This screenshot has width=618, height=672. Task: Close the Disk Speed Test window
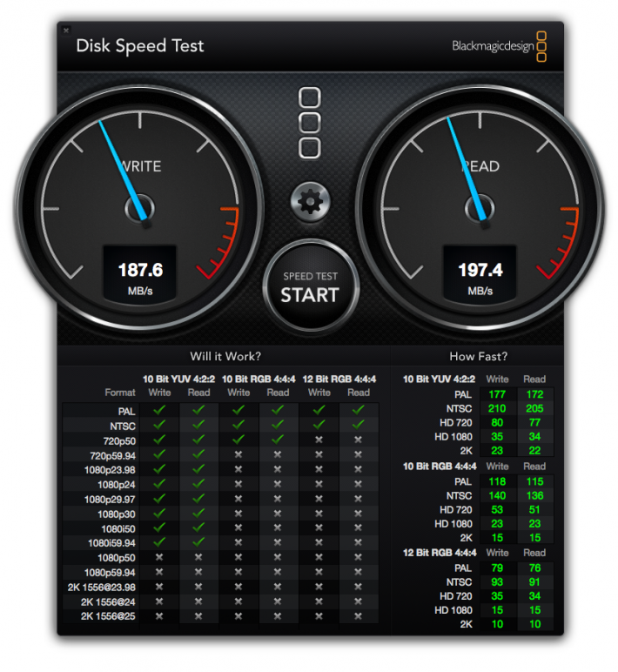tap(66, 30)
